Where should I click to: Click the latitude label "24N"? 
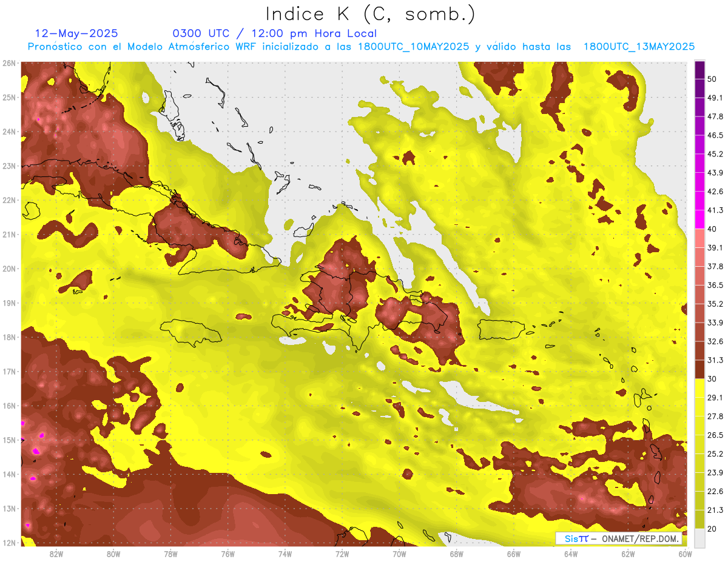tap(9, 132)
